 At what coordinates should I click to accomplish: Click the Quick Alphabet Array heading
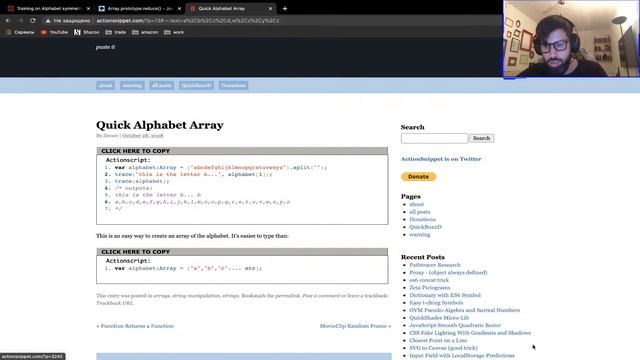pyautogui.click(x=160, y=125)
